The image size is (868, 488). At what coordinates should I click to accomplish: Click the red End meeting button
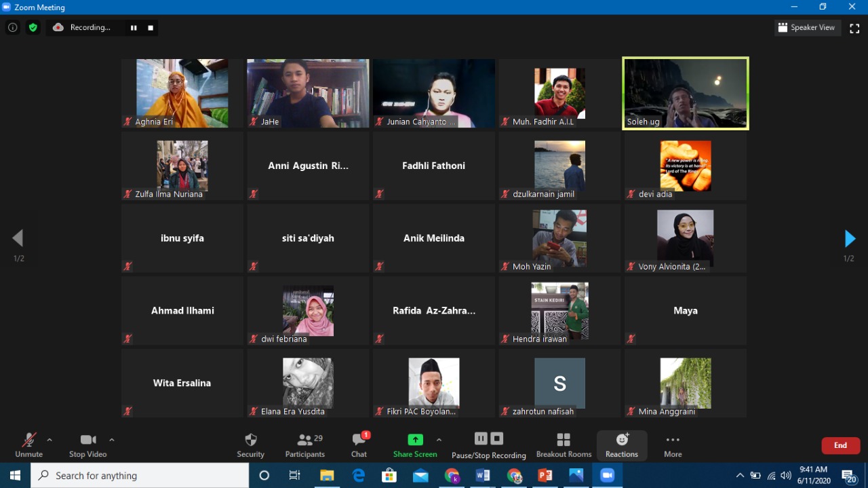(x=840, y=445)
